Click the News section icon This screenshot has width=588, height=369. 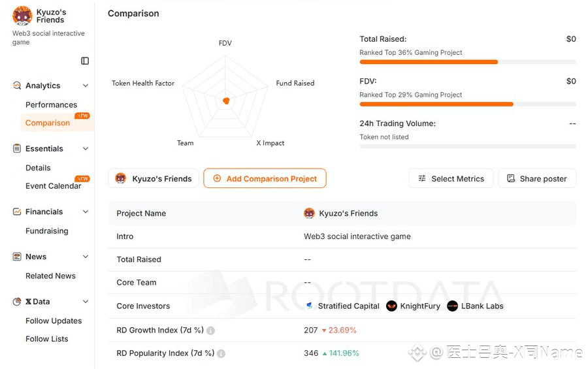(17, 257)
